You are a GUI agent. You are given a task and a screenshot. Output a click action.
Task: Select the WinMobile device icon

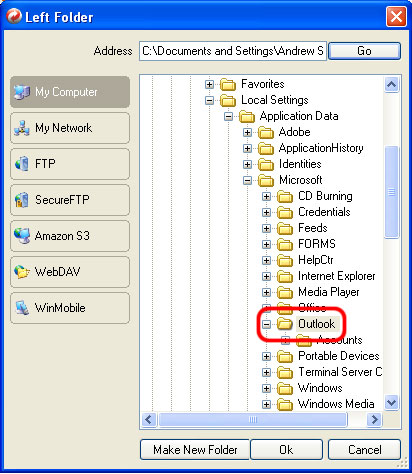click(x=22, y=308)
